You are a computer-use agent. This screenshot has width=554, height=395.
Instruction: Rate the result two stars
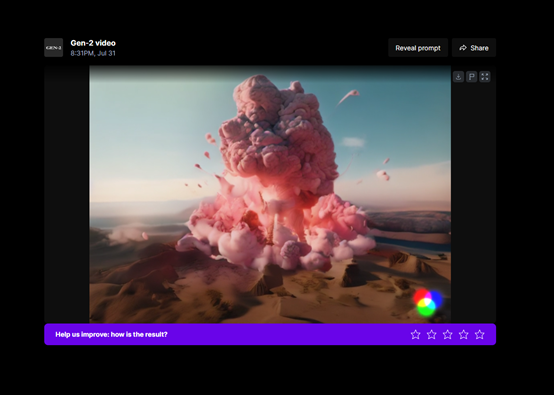tap(431, 334)
